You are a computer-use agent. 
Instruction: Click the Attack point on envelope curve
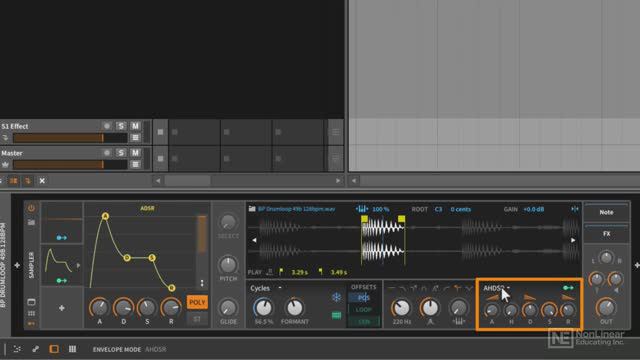[x=105, y=216]
